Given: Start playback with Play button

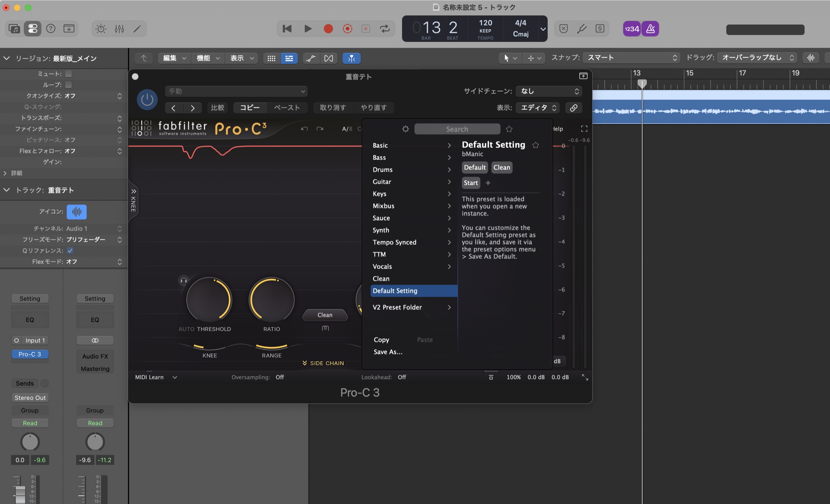Looking at the screenshot, I should [x=308, y=29].
